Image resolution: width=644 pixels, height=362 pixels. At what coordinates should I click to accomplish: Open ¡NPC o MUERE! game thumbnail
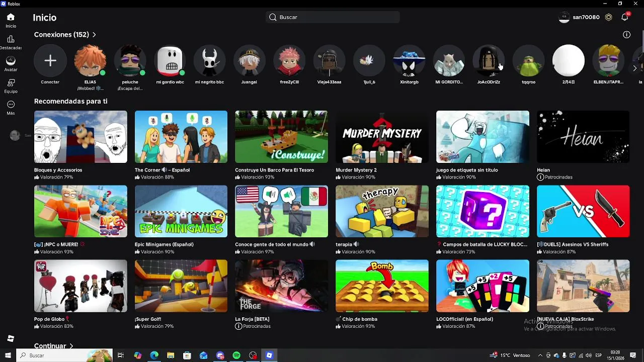point(80,211)
